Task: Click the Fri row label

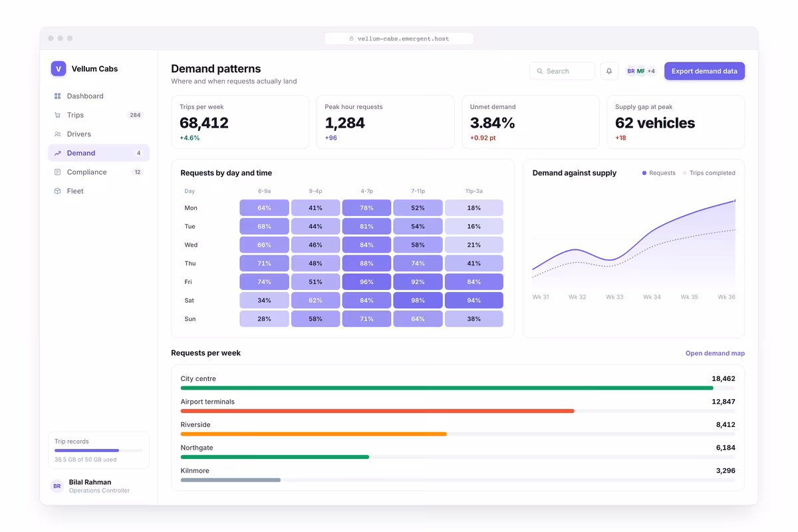Action: (x=188, y=282)
